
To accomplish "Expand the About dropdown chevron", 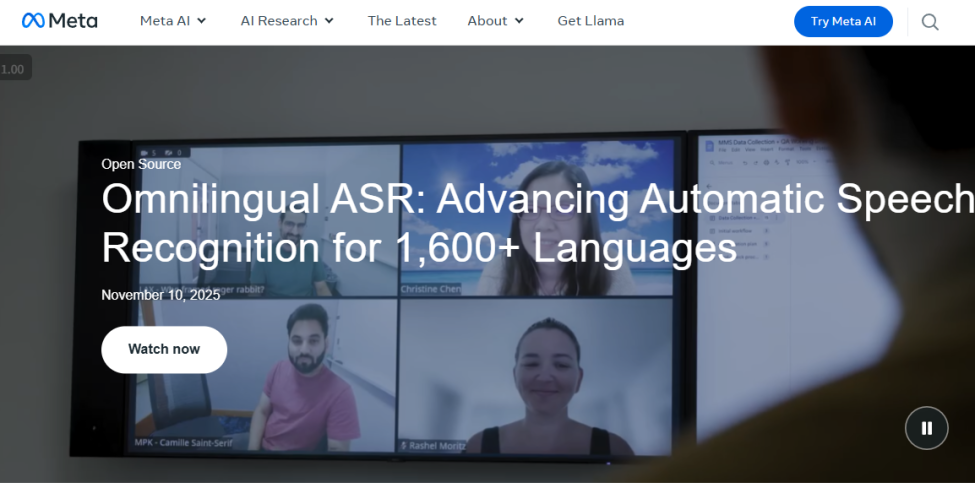I will coord(519,21).
